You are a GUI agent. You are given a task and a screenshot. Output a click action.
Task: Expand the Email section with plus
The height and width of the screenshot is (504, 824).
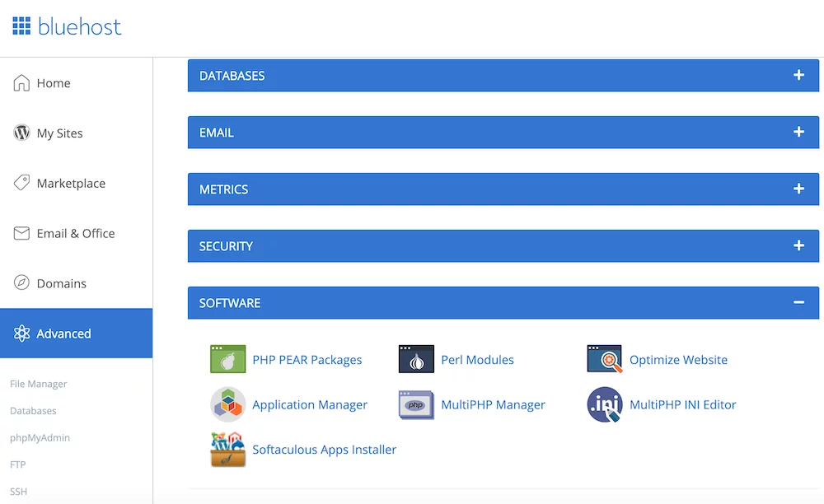(x=798, y=132)
